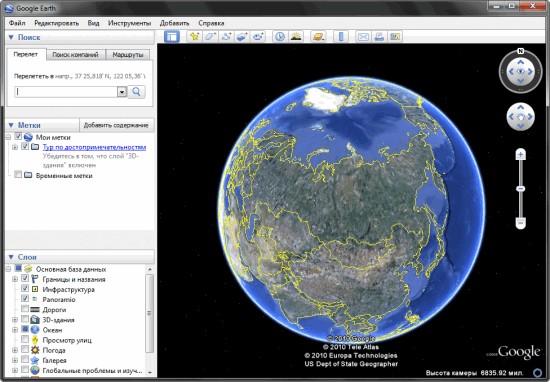The image size is (550, 382).
Task: Show historical imagery clock icon
Action: (x=280, y=36)
